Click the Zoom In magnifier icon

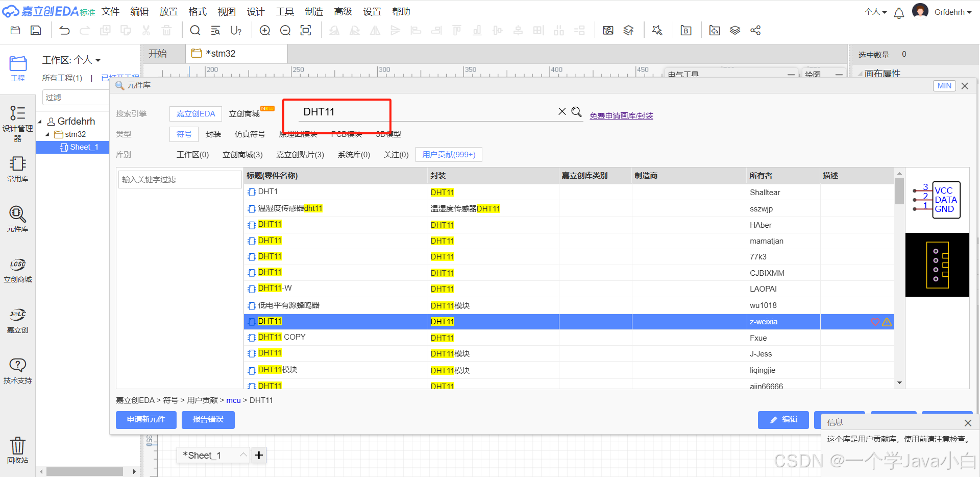(x=265, y=31)
